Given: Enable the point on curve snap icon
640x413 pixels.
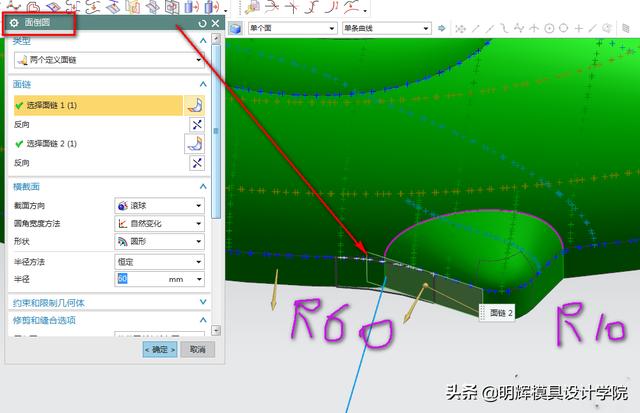Looking at the screenshot, I should click(593, 29).
